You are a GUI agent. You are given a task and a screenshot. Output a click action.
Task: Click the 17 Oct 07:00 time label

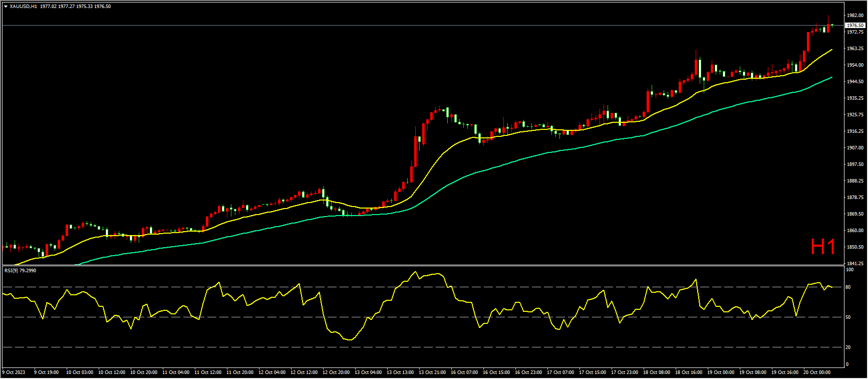pyautogui.click(x=560, y=372)
